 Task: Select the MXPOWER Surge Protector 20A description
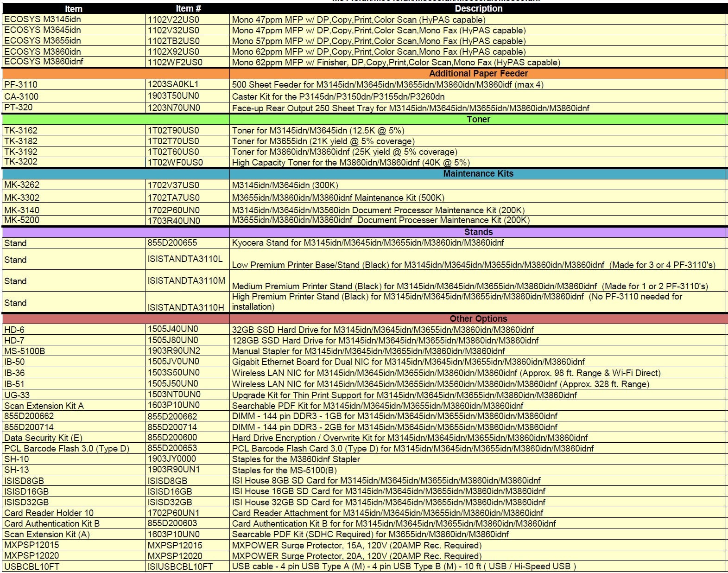(356, 556)
